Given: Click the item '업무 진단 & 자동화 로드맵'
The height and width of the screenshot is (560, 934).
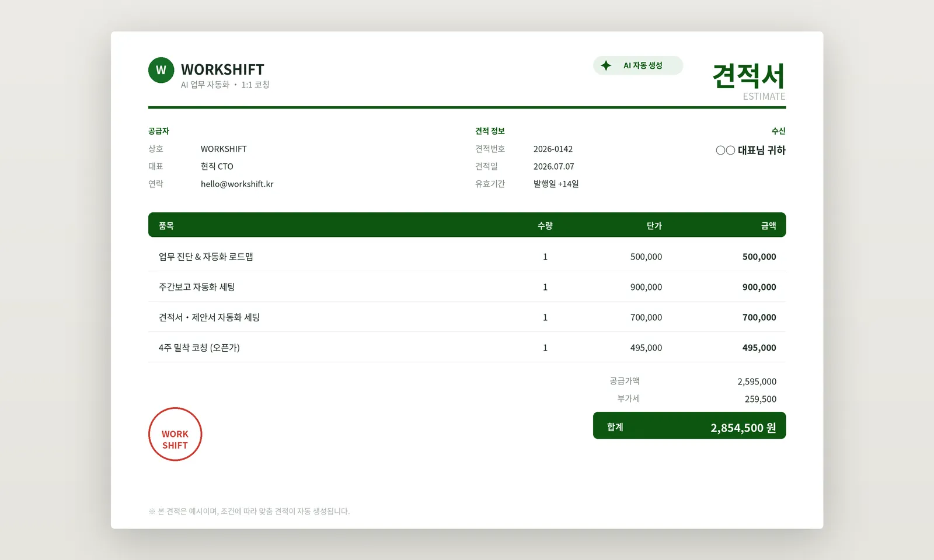Looking at the screenshot, I should [206, 257].
